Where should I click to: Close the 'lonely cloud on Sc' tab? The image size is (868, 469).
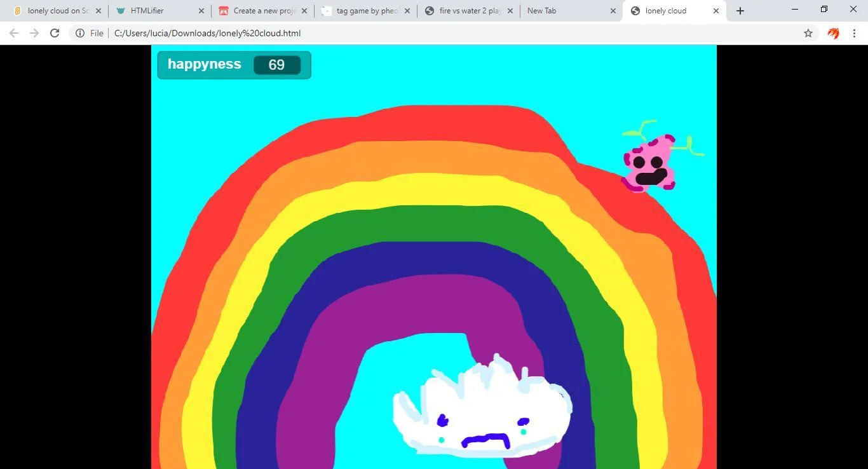(98, 11)
